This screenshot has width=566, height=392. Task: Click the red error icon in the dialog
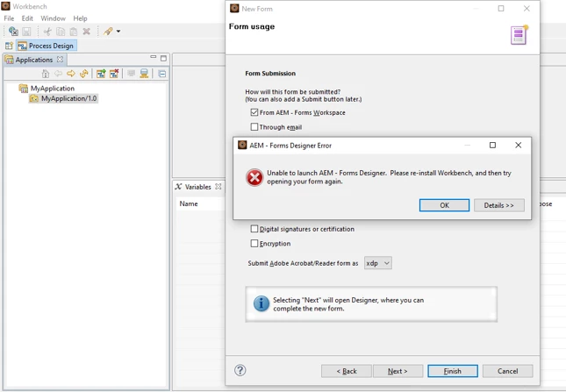(254, 177)
